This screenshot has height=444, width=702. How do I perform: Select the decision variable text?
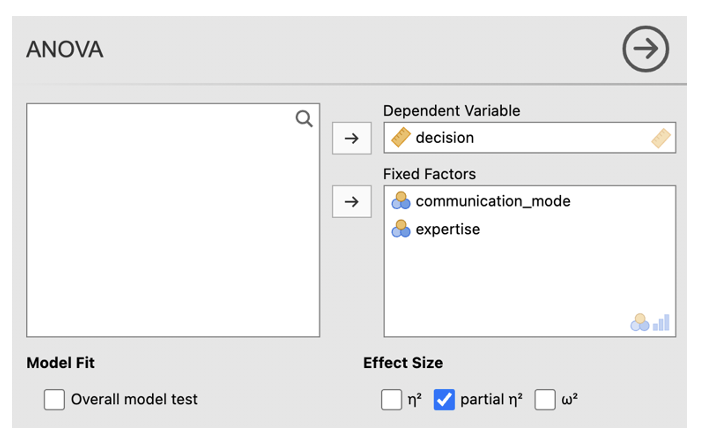445,138
